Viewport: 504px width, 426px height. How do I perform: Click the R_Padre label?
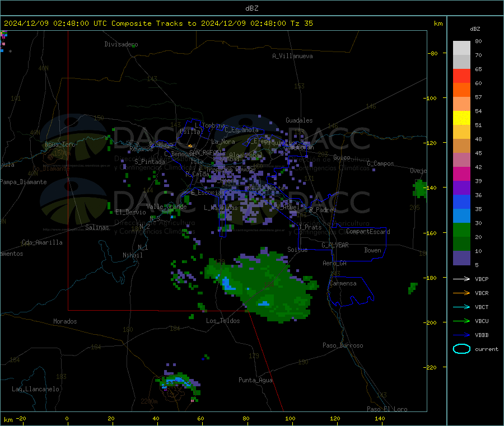tap(321, 210)
